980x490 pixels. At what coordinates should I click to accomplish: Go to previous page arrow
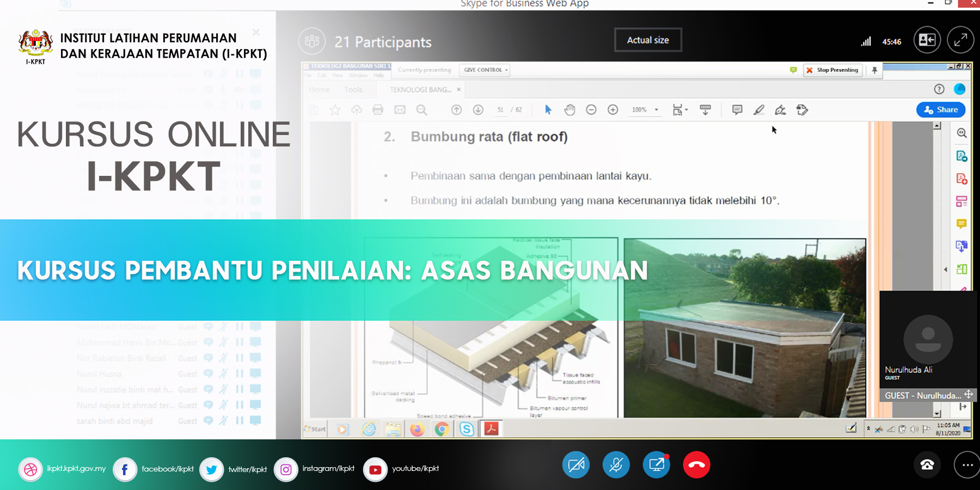click(457, 110)
